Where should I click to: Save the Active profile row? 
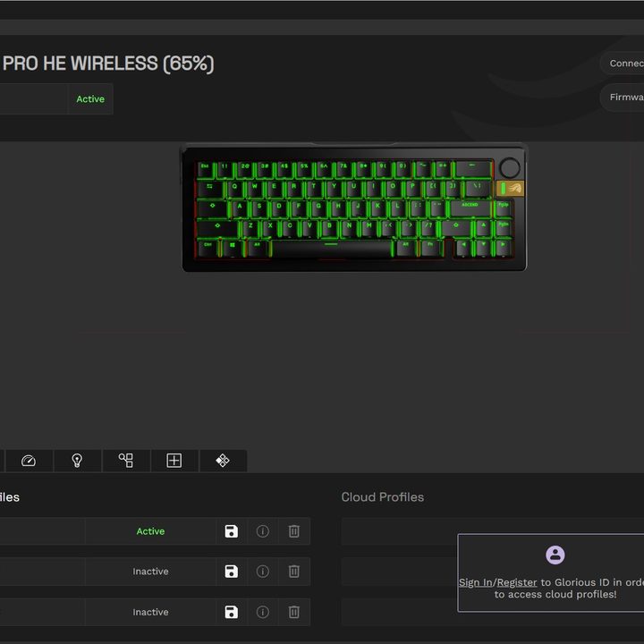(x=232, y=531)
